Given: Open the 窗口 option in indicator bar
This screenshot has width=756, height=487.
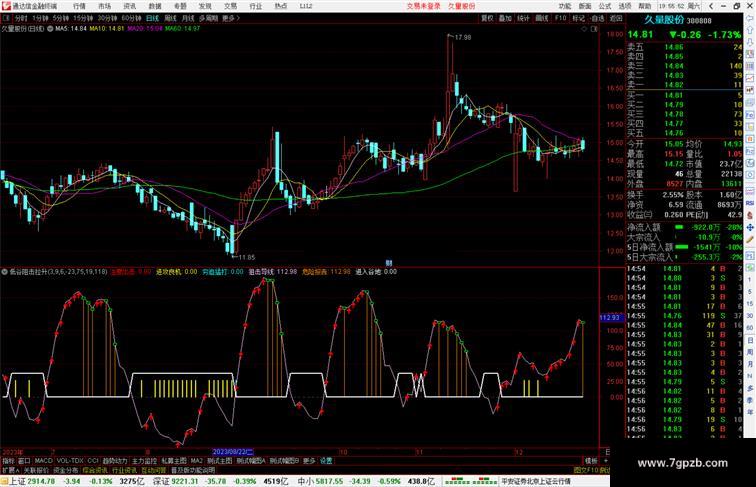Looking at the screenshot, I should coord(24,461).
